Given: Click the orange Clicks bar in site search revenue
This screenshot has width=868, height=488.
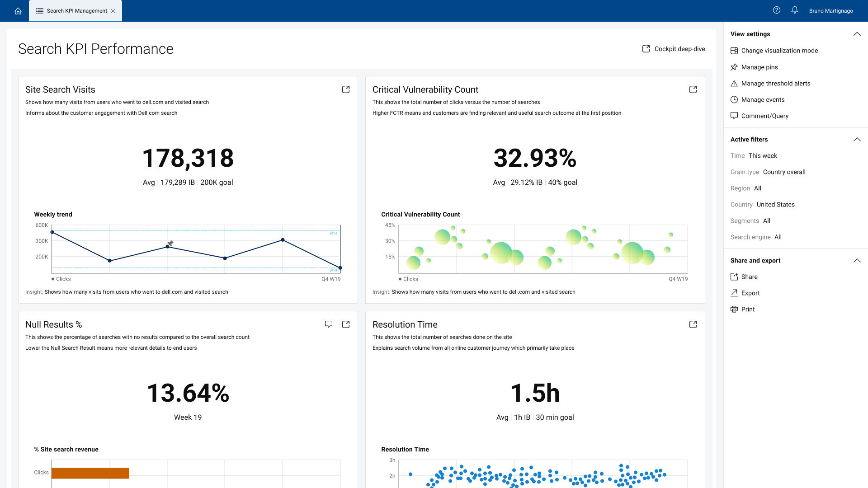Looking at the screenshot, I should pos(90,473).
